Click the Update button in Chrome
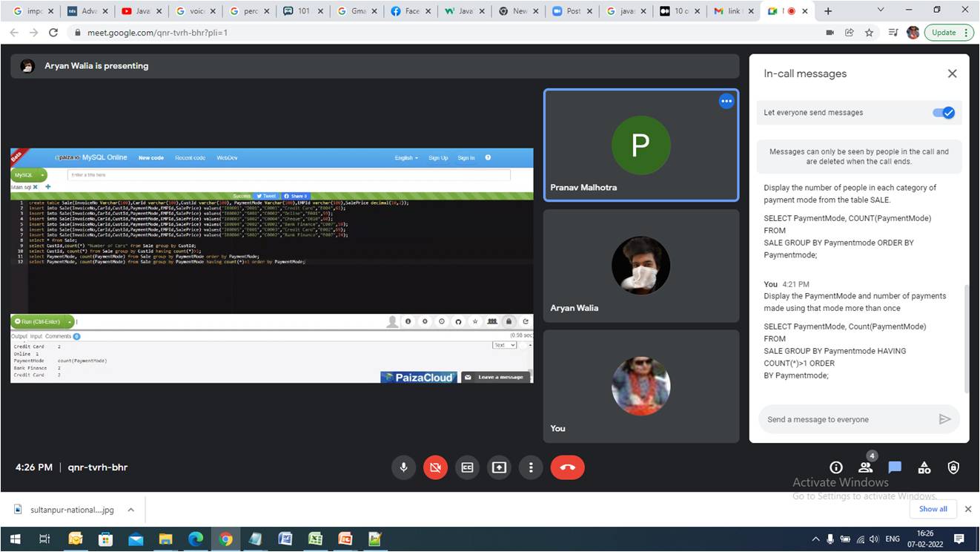Image resolution: width=980 pixels, height=552 pixels. [x=948, y=33]
